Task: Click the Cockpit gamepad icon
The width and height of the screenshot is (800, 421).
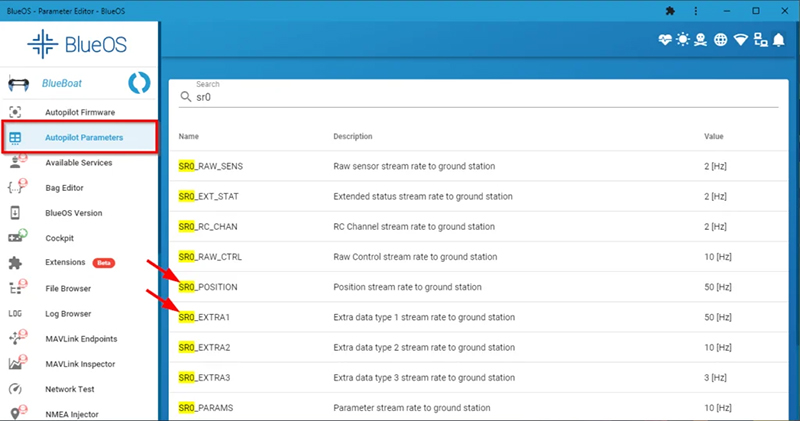Action: click(16, 237)
